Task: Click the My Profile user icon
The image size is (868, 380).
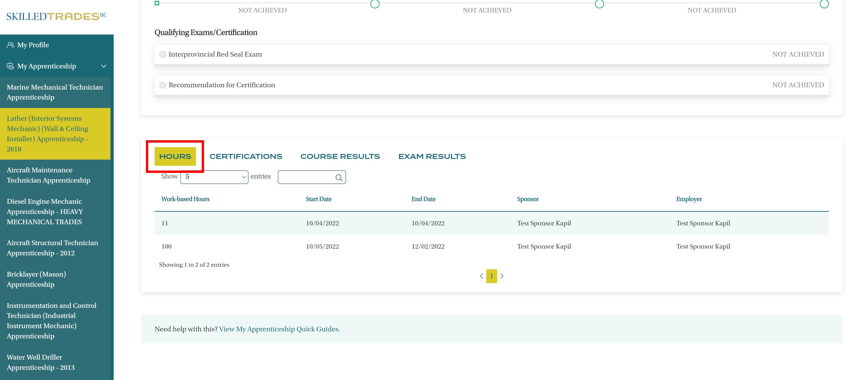Action: pyautogui.click(x=10, y=45)
